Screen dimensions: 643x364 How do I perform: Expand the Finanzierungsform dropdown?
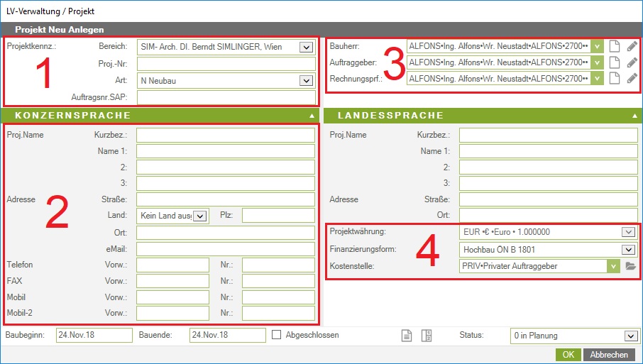click(x=627, y=249)
